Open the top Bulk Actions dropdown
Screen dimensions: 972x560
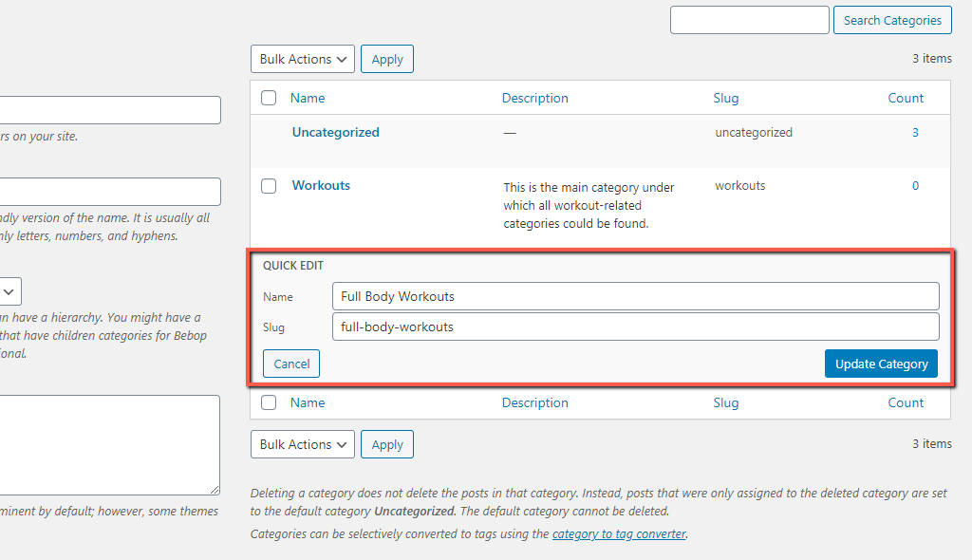pos(303,59)
